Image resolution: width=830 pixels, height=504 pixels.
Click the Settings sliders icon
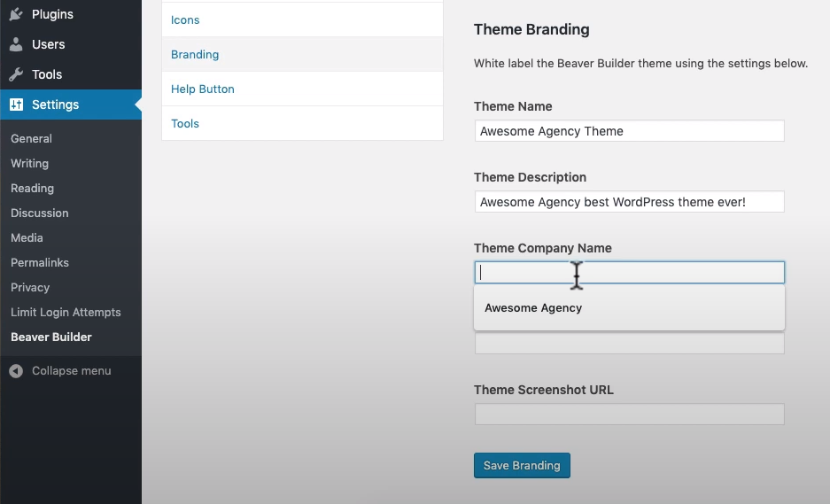click(16, 105)
